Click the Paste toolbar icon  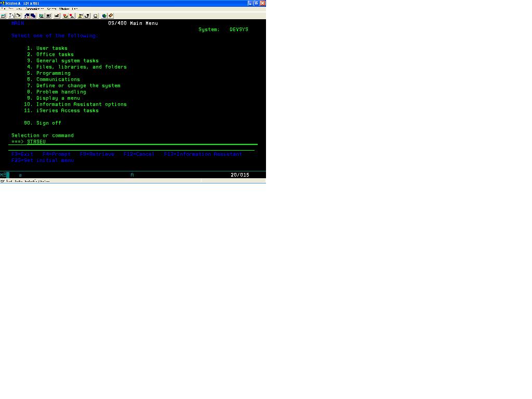tap(18, 16)
